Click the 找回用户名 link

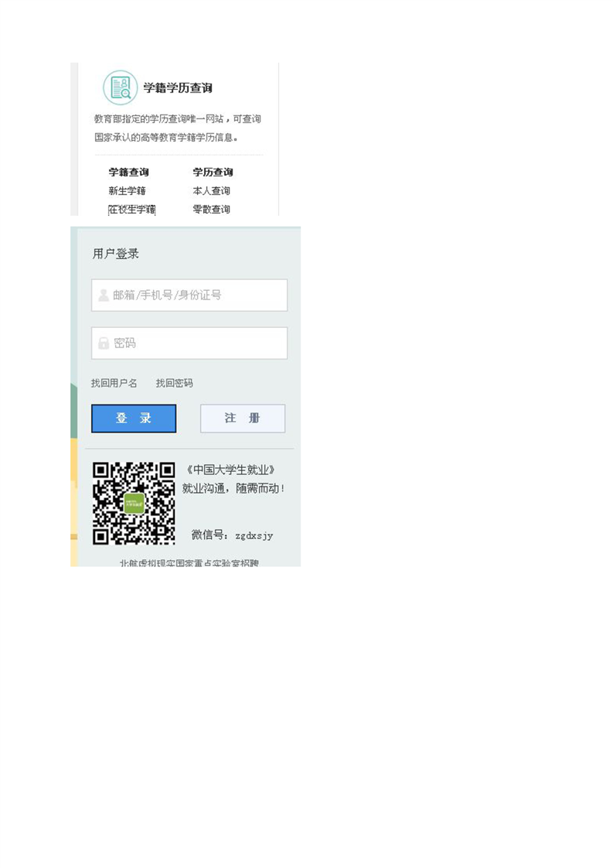click(x=114, y=383)
